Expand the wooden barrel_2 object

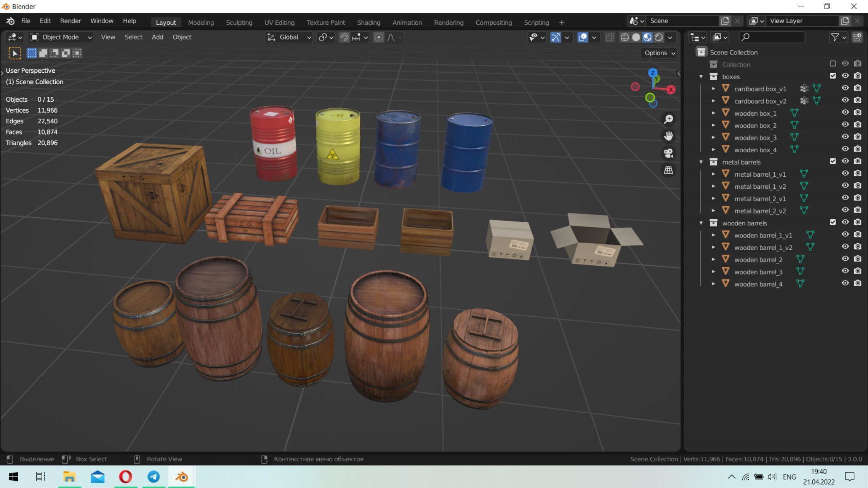pos(713,259)
